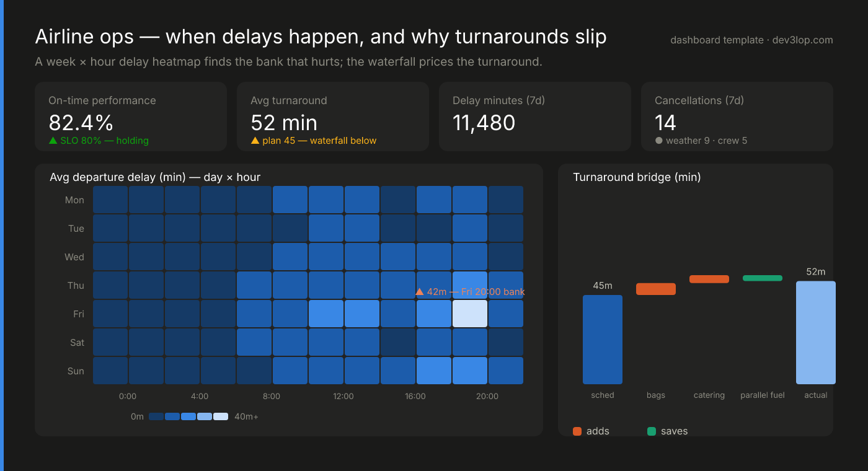Click the 11,480 delay minutes value
Screen dimensions: 868x471
(x=484, y=122)
